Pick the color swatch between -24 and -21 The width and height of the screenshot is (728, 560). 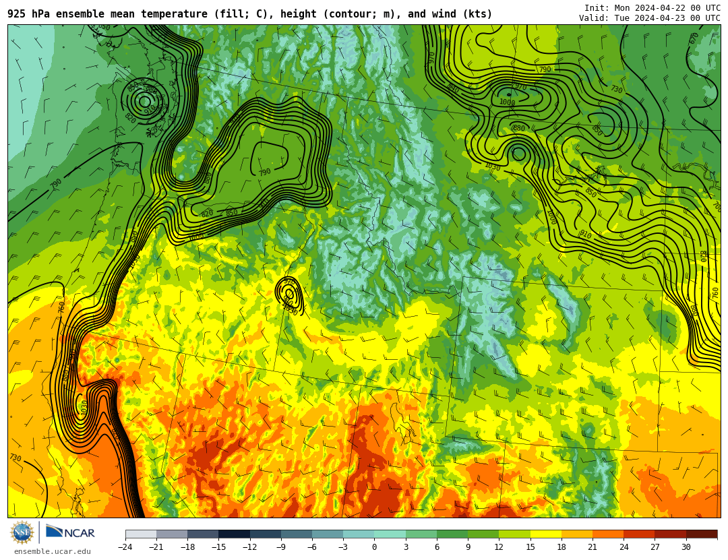pyautogui.click(x=141, y=534)
